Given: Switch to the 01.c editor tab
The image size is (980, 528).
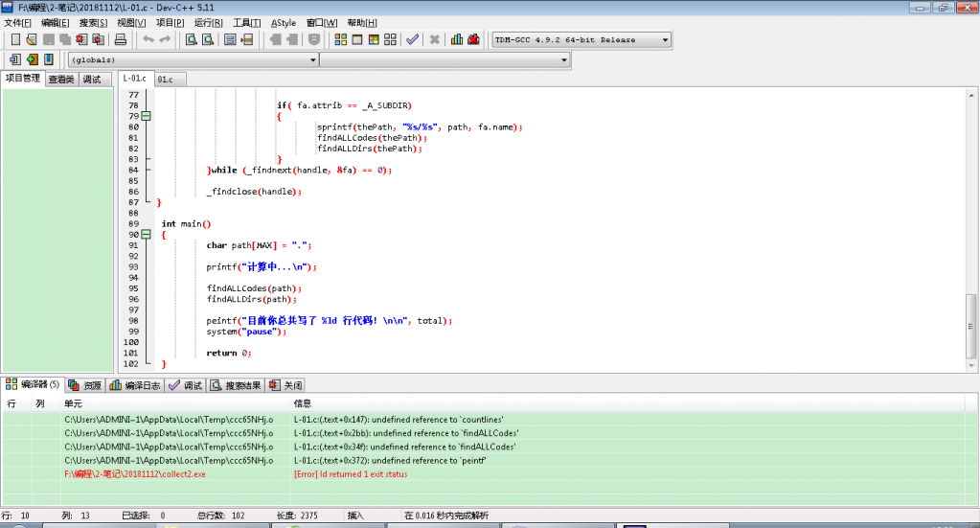Looking at the screenshot, I should point(170,80).
